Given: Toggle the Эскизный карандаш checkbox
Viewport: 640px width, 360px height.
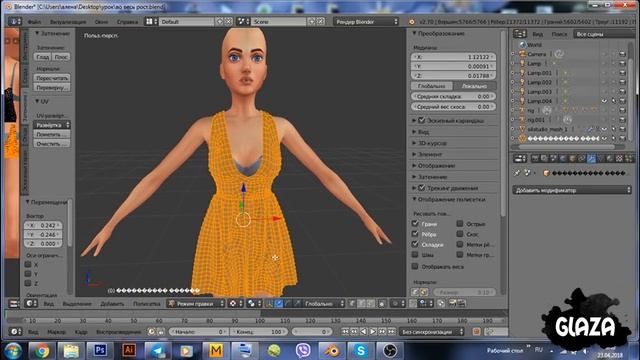Looking at the screenshot, I should point(422,120).
